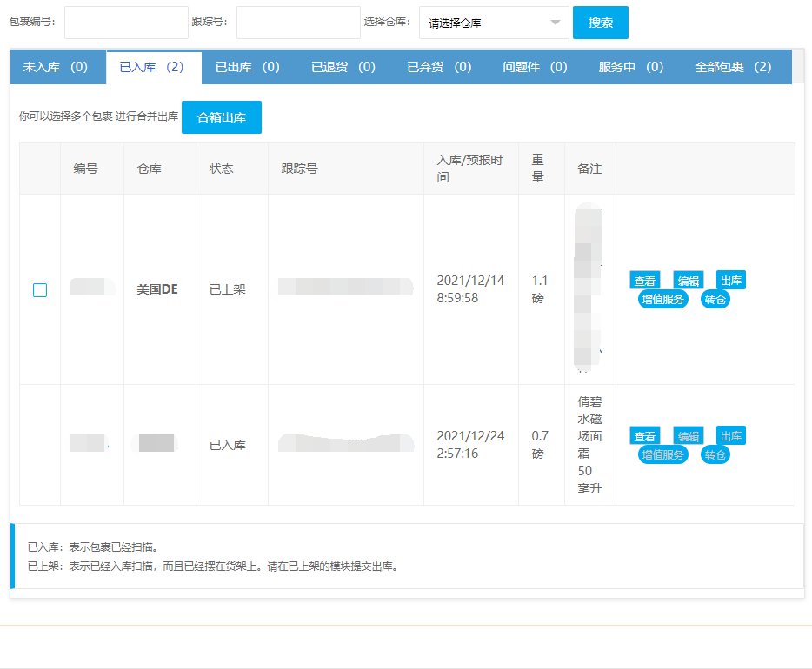Image resolution: width=812 pixels, height=669 pixels.
Task: Click 查看 on the second package row
Action: 644,435
